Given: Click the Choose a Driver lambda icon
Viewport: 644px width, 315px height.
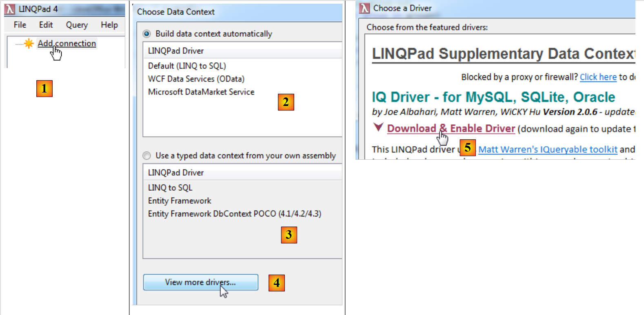Looking at the screenshot, I should 364,8.
